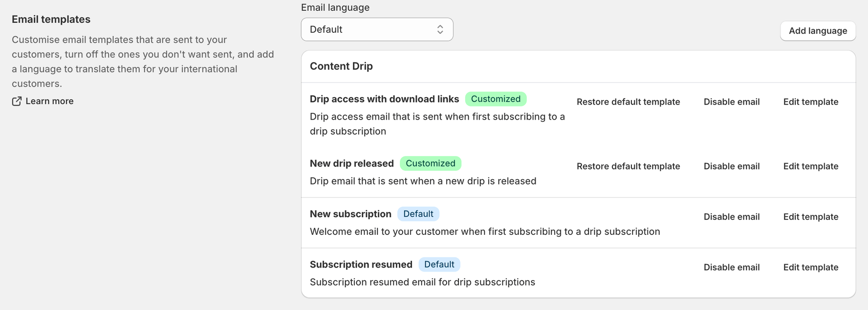Click the Add language button
Image resolution: width=868 pixels, height=310 pixels.
[x=818, y=31]
